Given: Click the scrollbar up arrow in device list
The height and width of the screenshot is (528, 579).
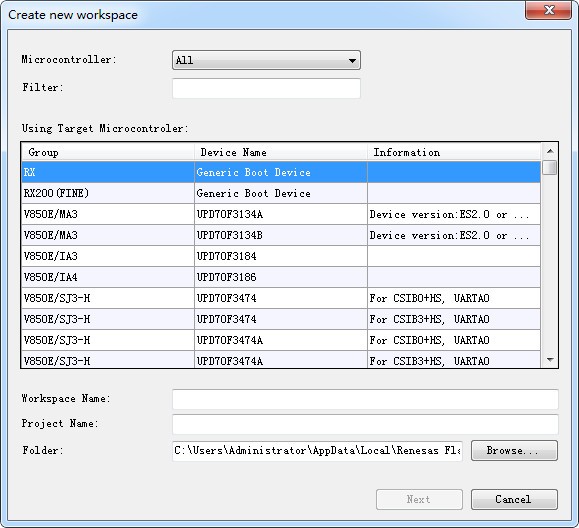Looking at the screenshot, I should 550,151.
